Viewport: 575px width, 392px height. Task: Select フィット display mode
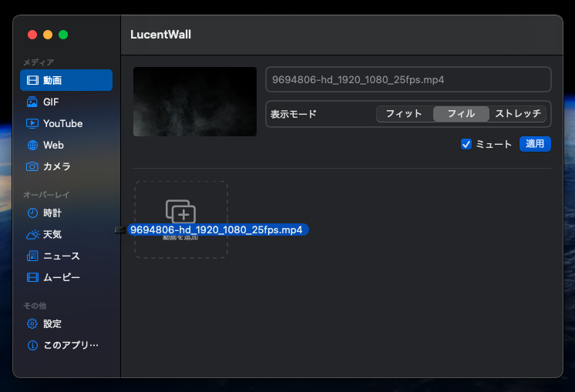point(404,114)
